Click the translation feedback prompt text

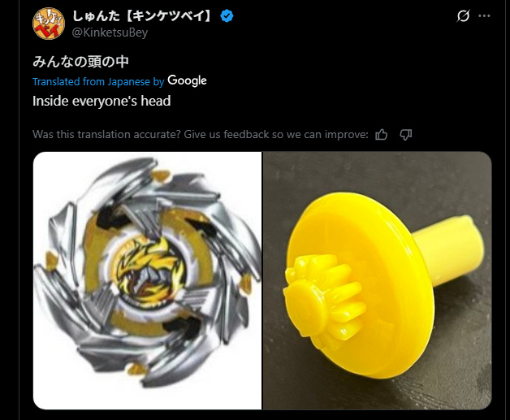(x=201, y=134)
